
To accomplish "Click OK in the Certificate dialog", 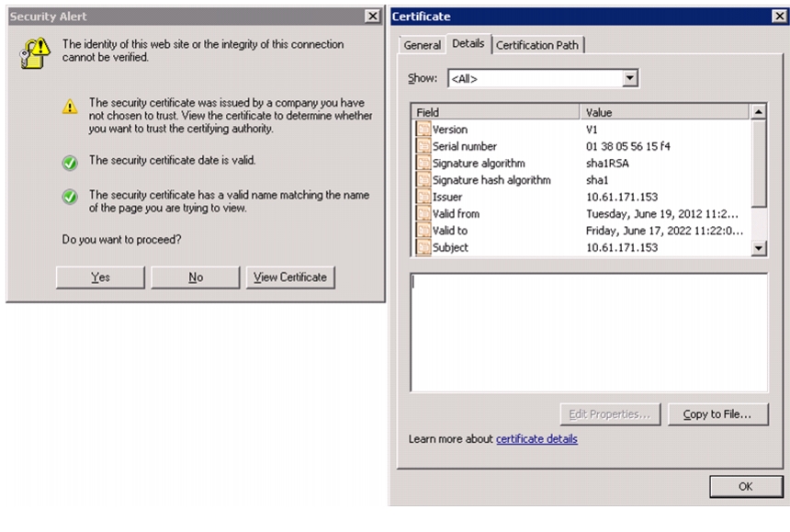I will [746, 486].
